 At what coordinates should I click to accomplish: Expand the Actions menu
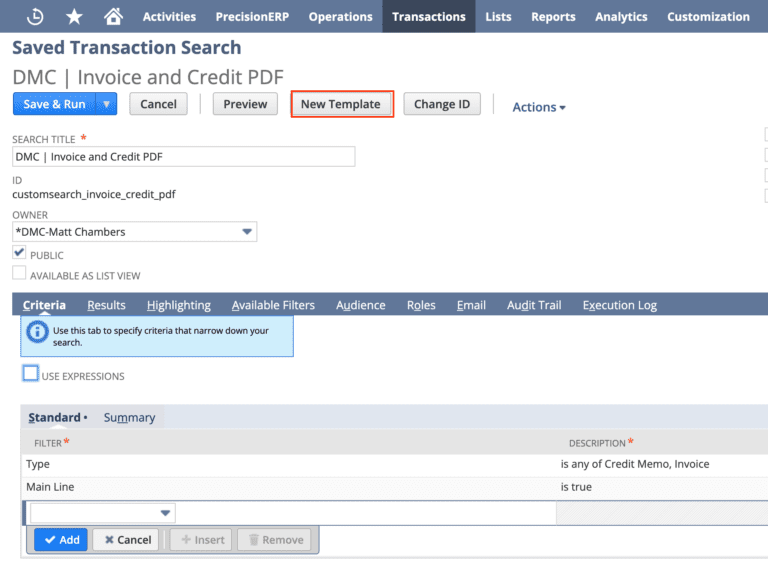539,107
